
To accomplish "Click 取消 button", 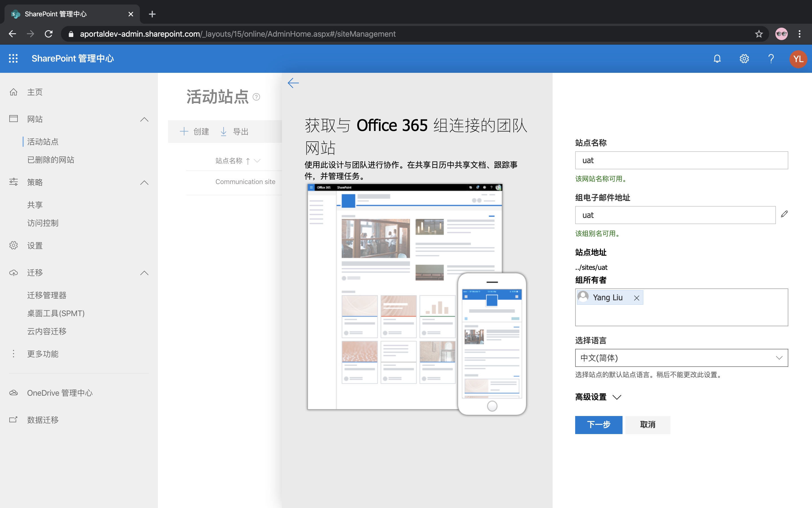I will coord(648,425).
